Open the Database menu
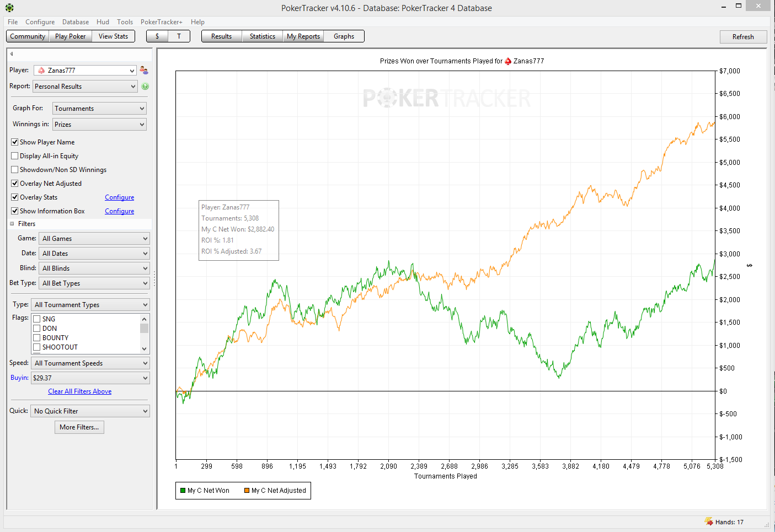The image size is (775, 532). pyautogui.click(x=76, y=22)
